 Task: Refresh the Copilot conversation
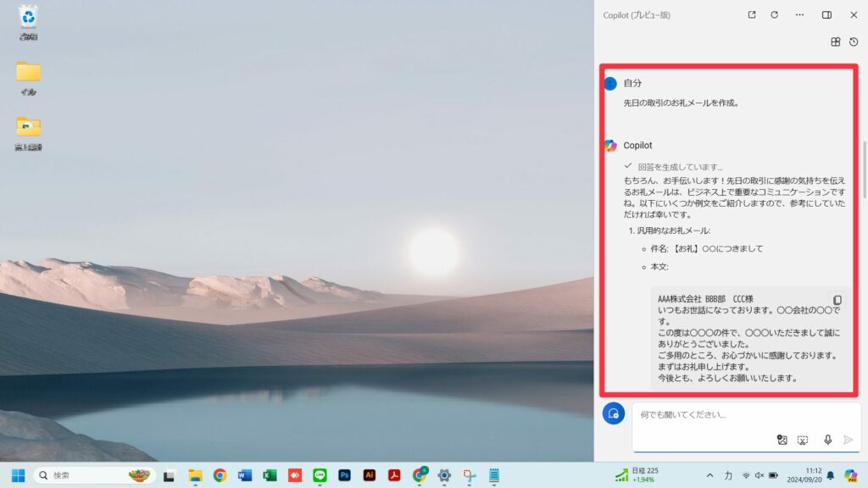click(x=772, y=14)
